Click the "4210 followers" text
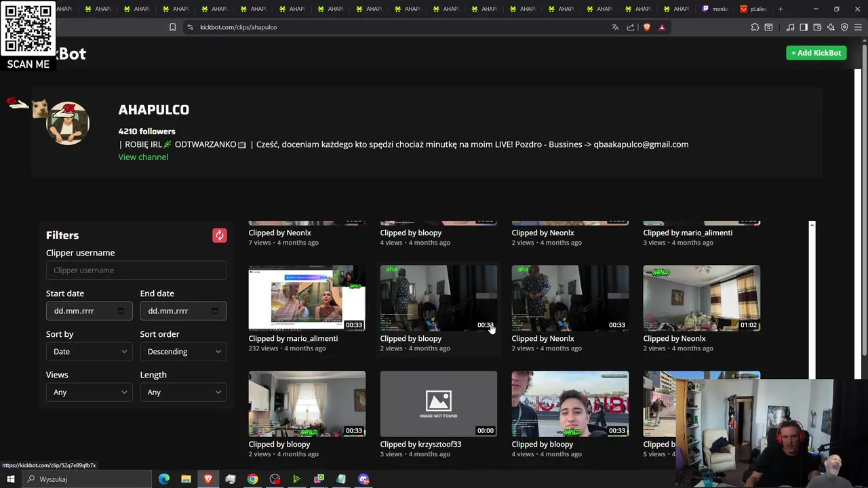868x488 pixels. point(146,131)
